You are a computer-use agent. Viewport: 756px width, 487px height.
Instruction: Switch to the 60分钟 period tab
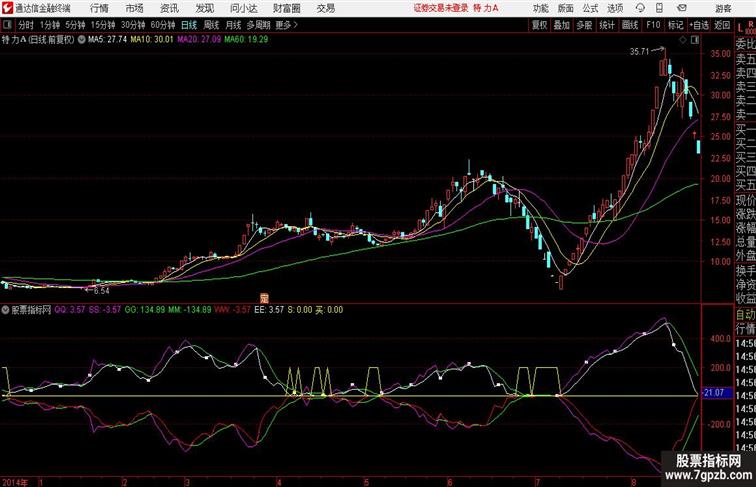tap(163, 25)
